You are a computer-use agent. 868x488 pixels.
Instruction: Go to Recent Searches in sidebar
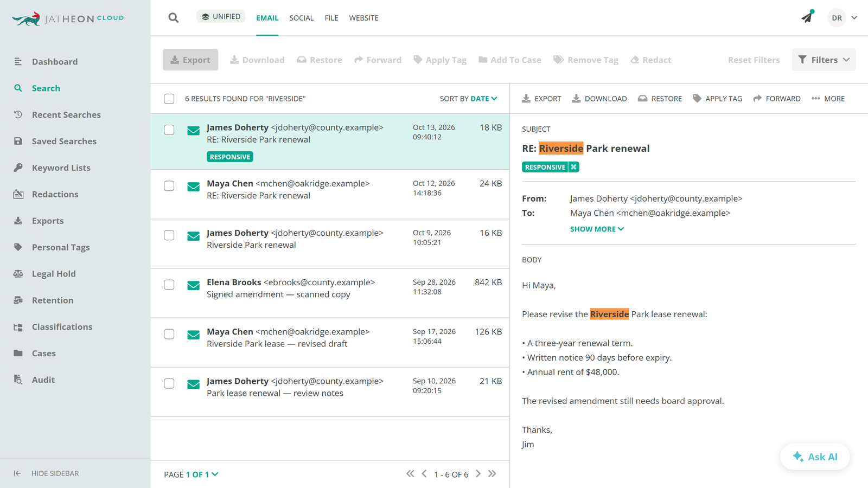66,115
